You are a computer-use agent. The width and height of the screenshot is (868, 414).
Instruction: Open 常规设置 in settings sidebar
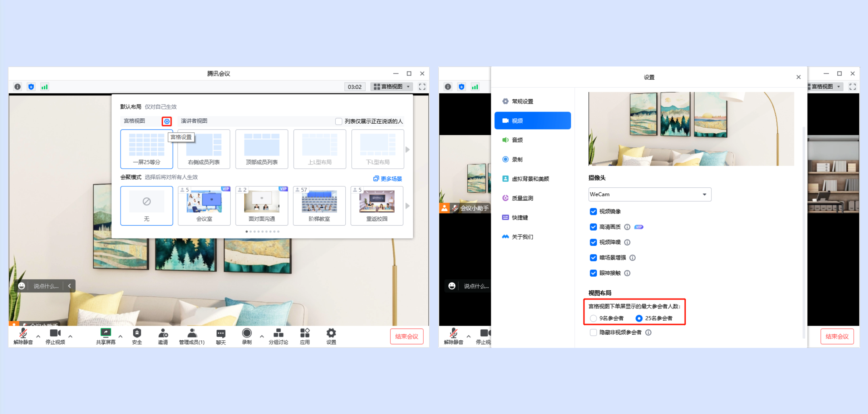[x=533, y=101]
